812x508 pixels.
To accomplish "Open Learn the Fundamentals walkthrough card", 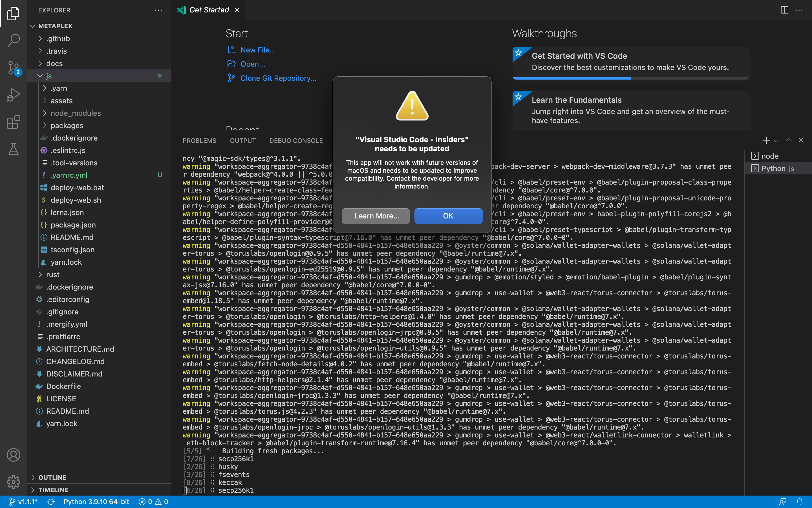I will click(630, 110).
